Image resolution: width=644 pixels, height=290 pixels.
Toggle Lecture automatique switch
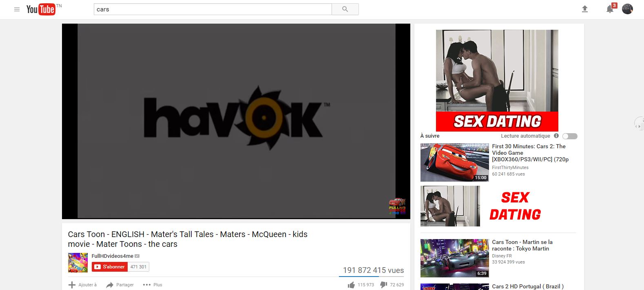click(570, 136)
